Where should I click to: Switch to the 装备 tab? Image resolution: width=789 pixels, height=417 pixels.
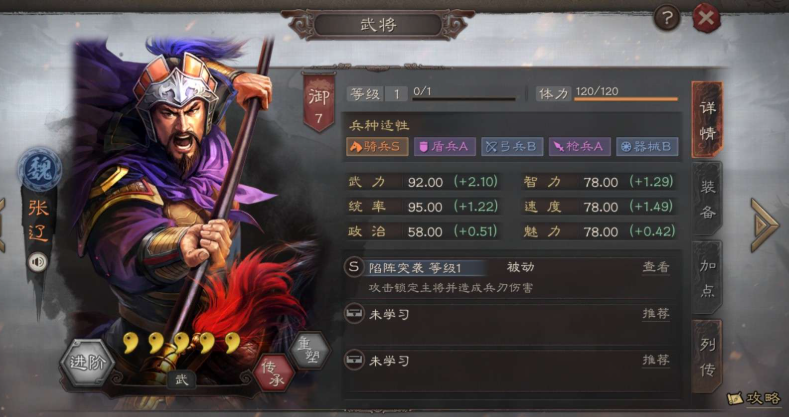707,200
